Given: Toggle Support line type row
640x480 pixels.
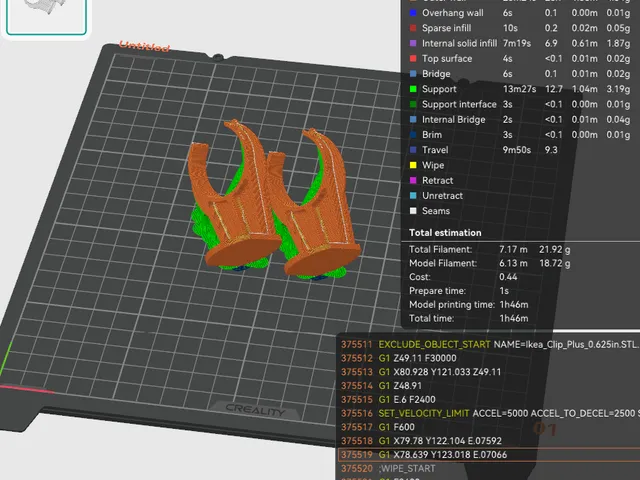Looking at the screenshot, I should tap(520, 89).
